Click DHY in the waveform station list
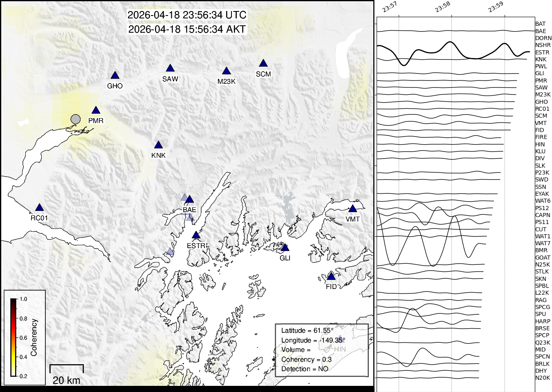 click(541, 371)
